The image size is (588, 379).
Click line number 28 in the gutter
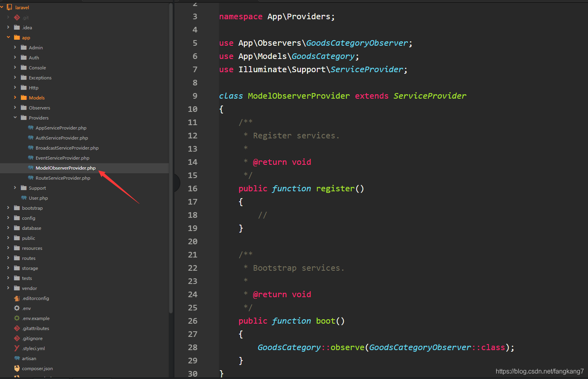[x=193, y=347]
